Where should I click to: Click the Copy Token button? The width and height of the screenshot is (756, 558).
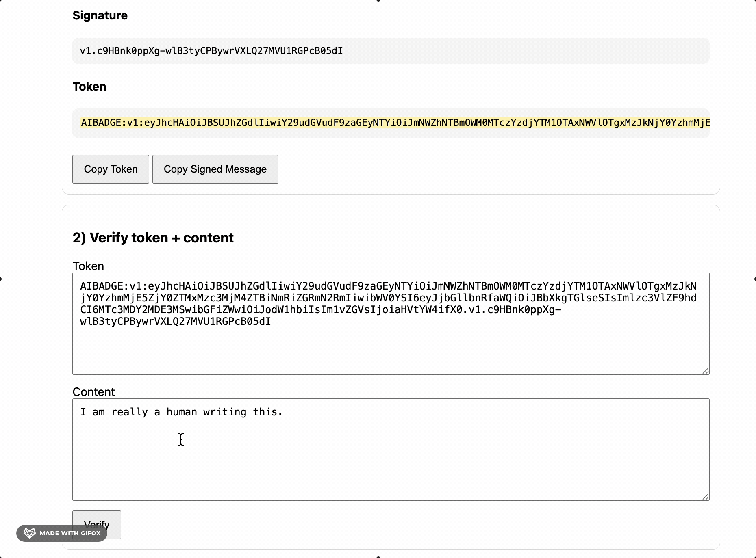point(111,169)
